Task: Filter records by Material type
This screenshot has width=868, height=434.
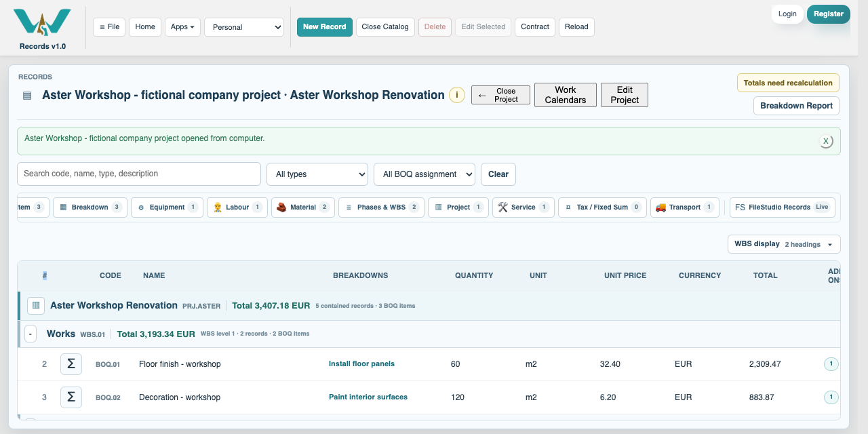Action: point(303,208)
